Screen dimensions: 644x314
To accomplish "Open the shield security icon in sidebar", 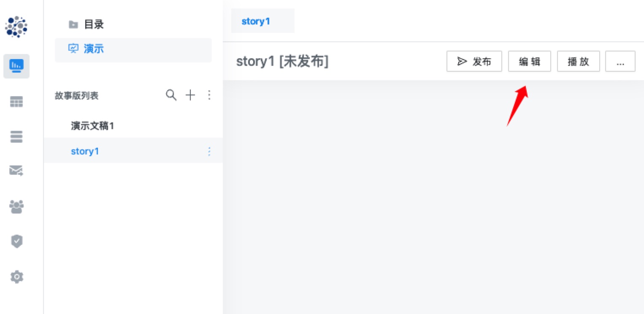I will (x=16, y=241).
